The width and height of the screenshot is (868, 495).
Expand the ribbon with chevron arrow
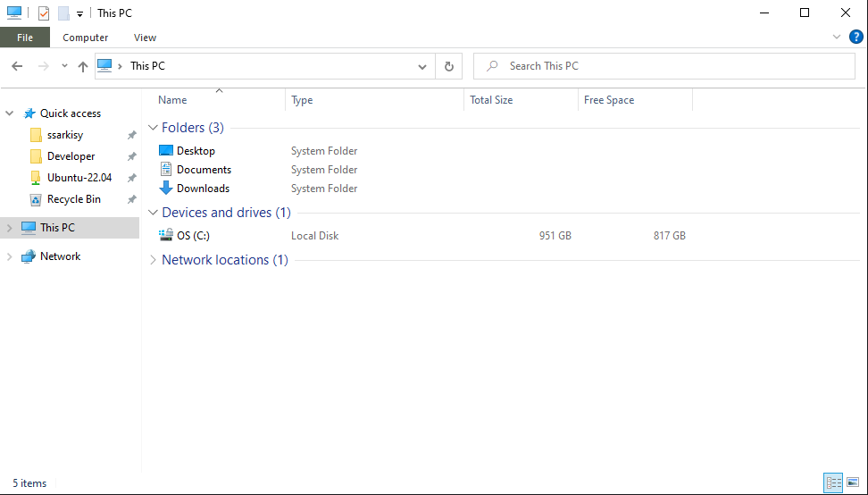[837, 38]
